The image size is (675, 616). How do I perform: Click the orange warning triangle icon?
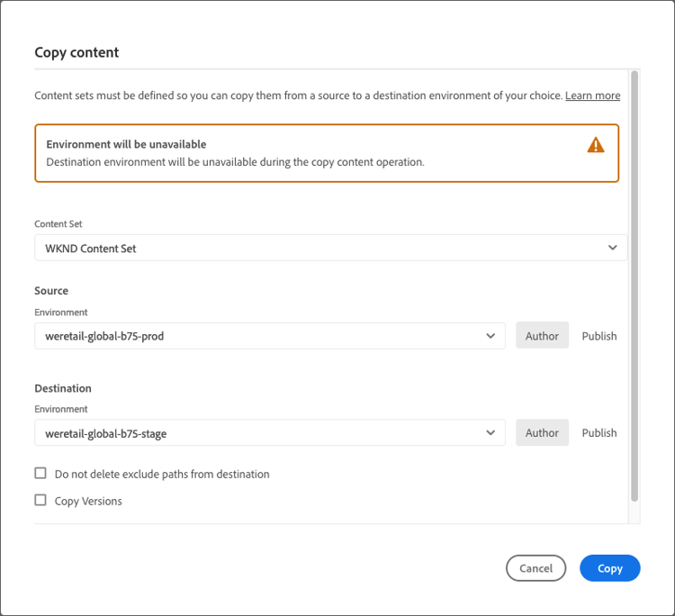point(596,145)
